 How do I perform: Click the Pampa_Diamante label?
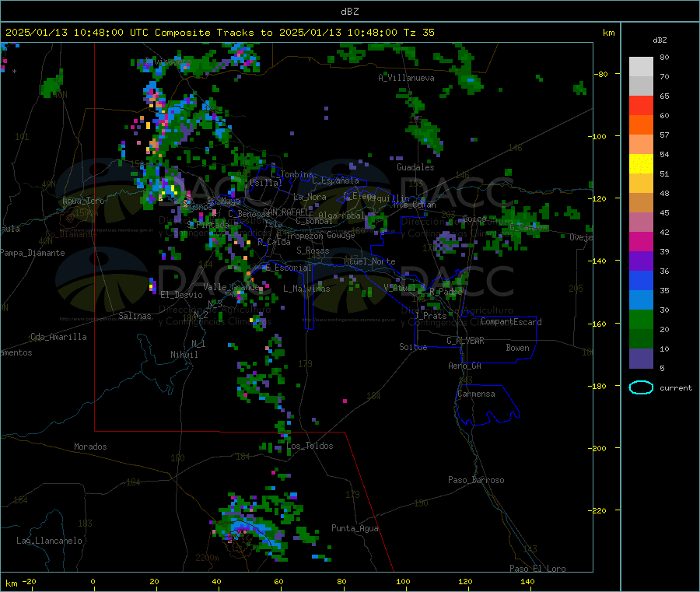[33, 253]
